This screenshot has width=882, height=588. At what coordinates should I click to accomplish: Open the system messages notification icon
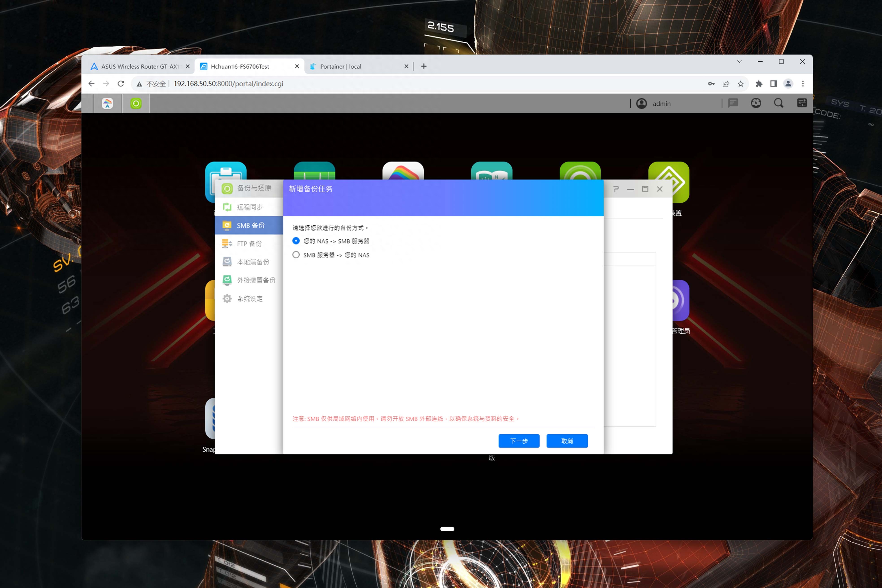tap(733, 103)
